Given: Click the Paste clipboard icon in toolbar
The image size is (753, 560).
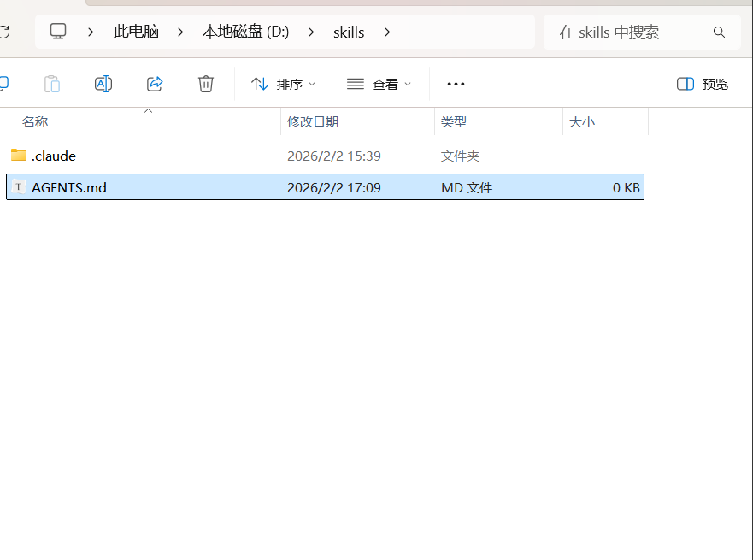Looking at the screenshot, I should [52, 84].
